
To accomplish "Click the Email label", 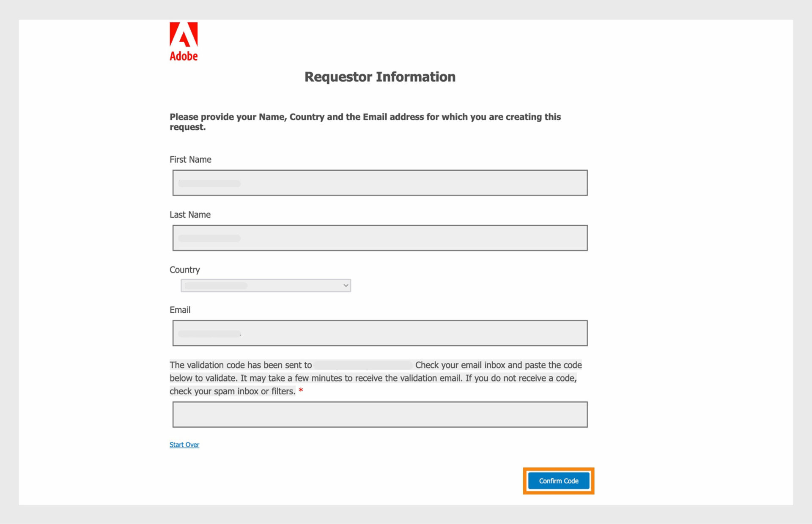I will coord(180,310).
